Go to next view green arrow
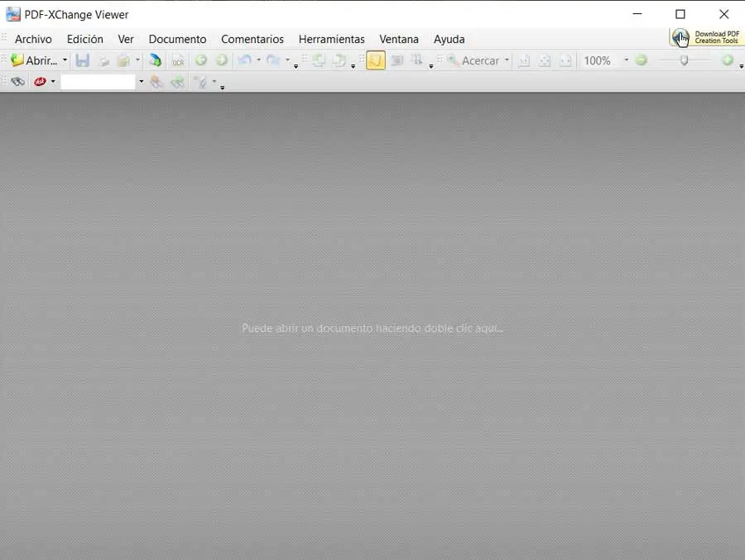 (221, 60)
